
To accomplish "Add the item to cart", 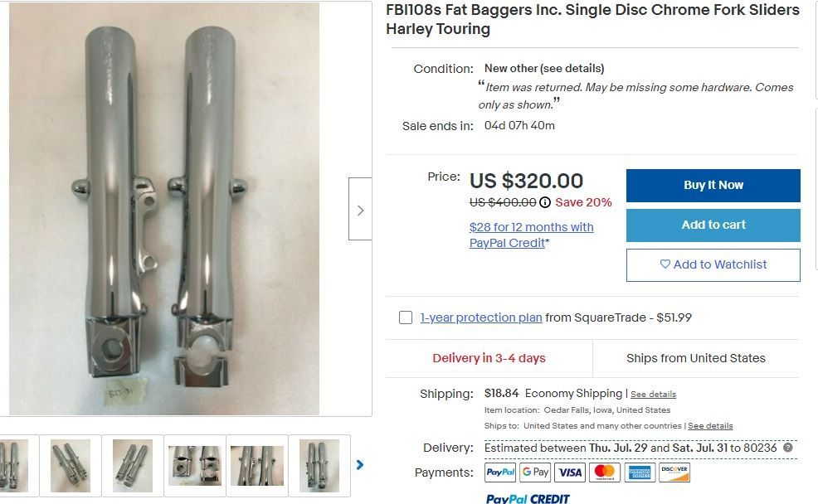I will [x=713, y=225].
